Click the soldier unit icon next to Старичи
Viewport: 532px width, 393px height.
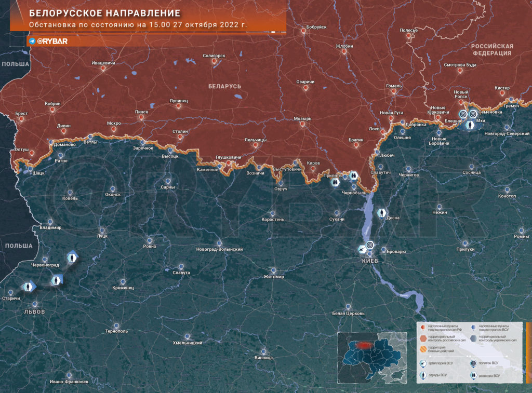click(x=29, y=287)
